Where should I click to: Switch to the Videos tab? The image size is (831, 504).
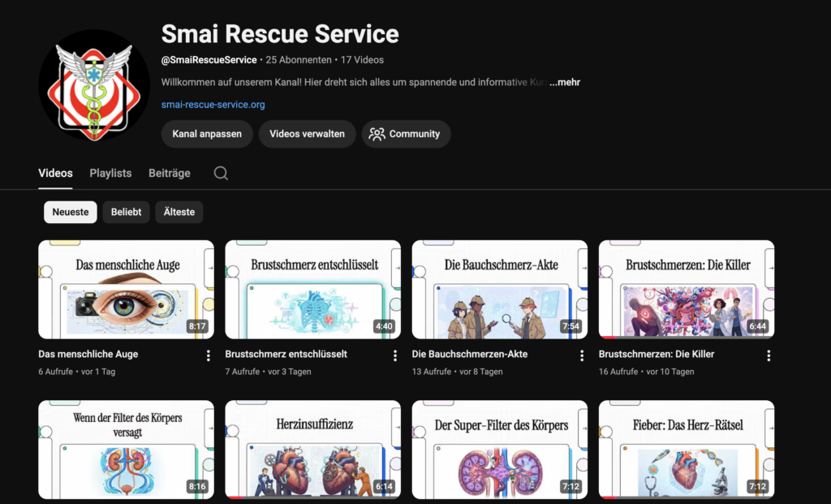coord(56,174)
